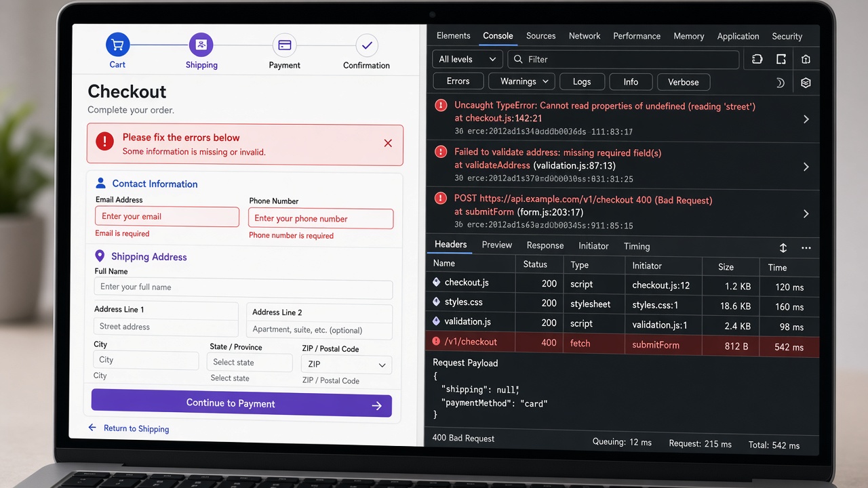Open the Memory tab
The width and height of the screenshot is (868, 488).
pyautogui.click(x=689, y=37)
